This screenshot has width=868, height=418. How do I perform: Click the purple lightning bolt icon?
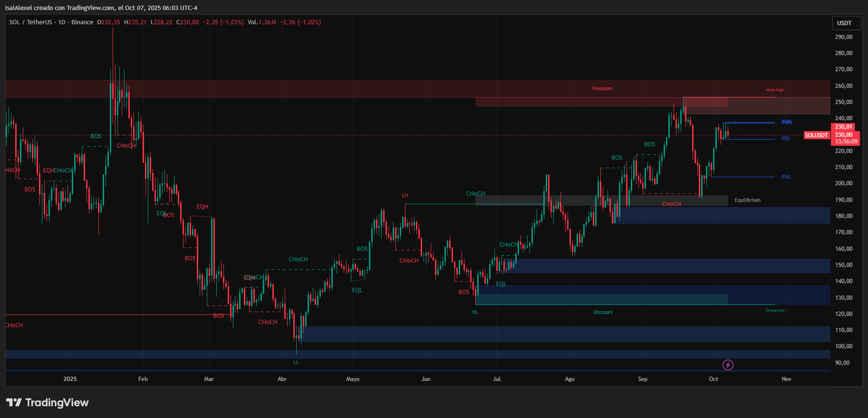728,365
